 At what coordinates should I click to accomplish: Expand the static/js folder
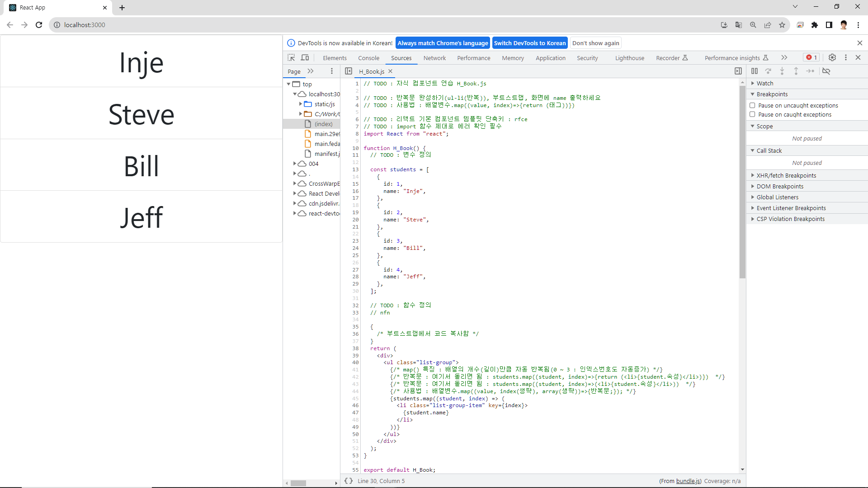click(x=301, y=104)
